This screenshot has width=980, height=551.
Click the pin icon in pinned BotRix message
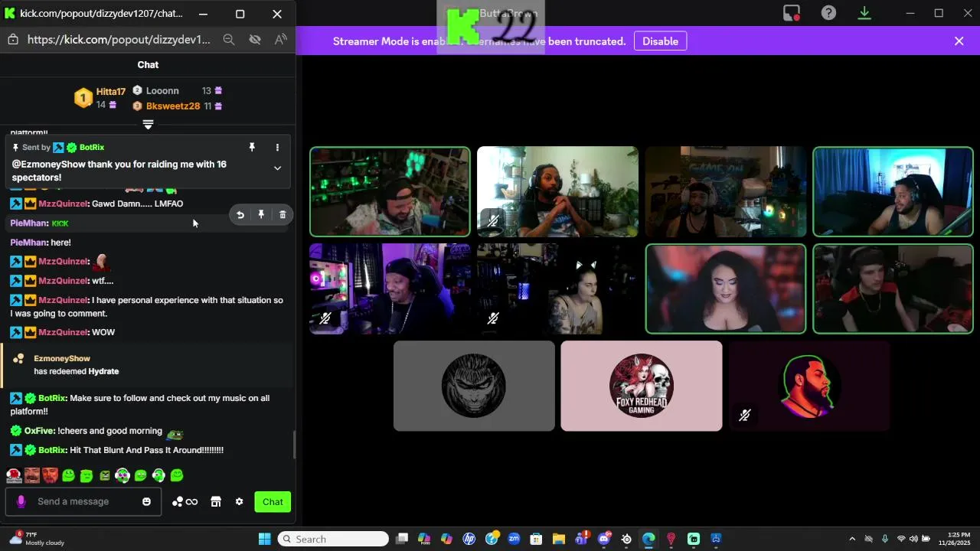coord(252,147)
